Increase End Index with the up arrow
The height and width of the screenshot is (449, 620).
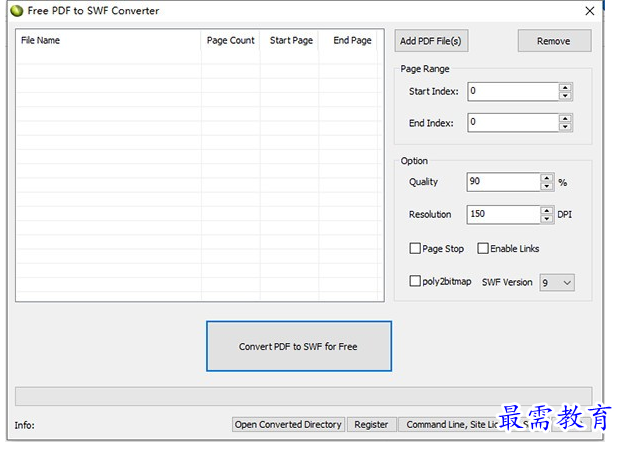point(565,119)
